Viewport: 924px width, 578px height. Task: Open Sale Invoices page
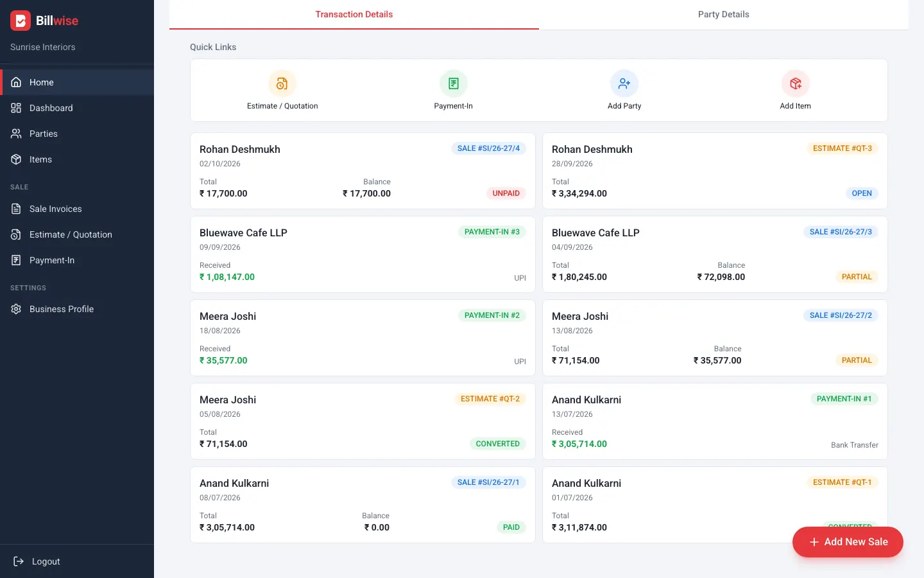tap(77, 209)
